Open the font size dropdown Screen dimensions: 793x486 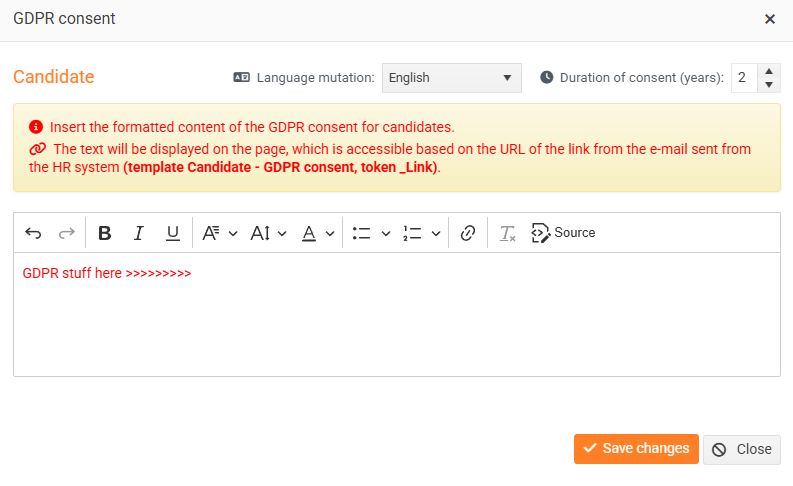(x=269, y=233)
